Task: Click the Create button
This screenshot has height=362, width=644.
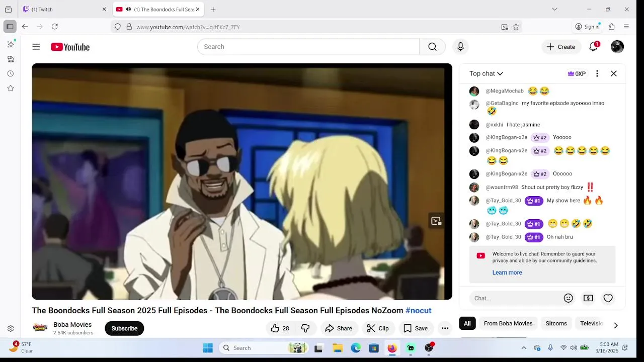Action: coord(561,47)
